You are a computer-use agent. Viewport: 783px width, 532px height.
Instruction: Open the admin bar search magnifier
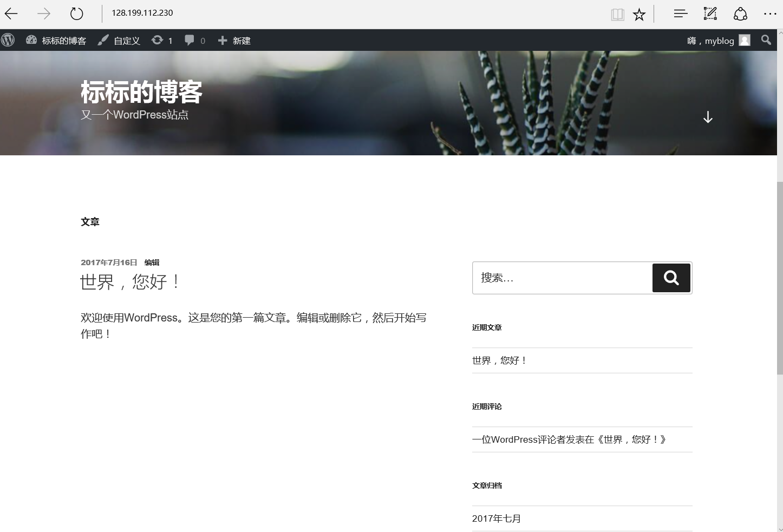[x=766, y=40]
